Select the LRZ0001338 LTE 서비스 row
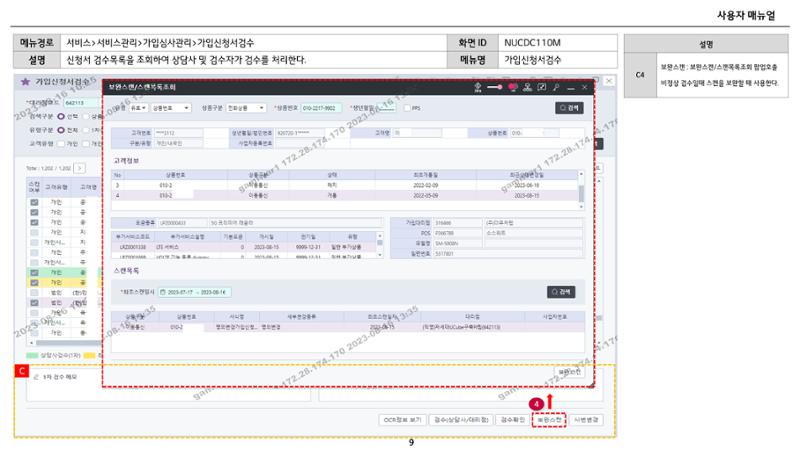Viewport: 800px width, 450px height. 244,247
